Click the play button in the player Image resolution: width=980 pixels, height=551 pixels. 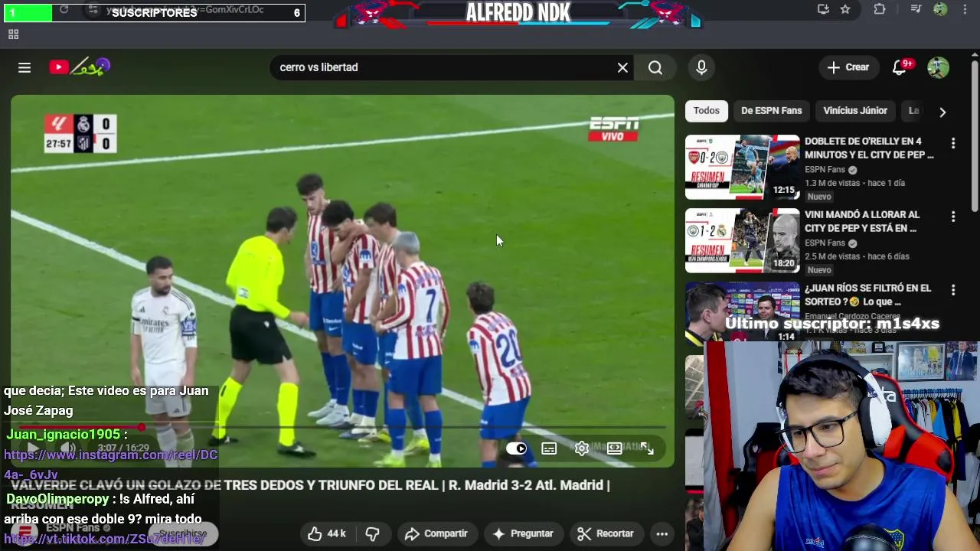(x=32, y=448)
